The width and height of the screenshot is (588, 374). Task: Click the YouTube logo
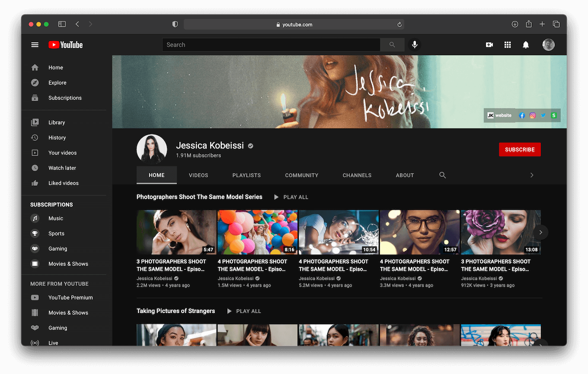(65, 45)
